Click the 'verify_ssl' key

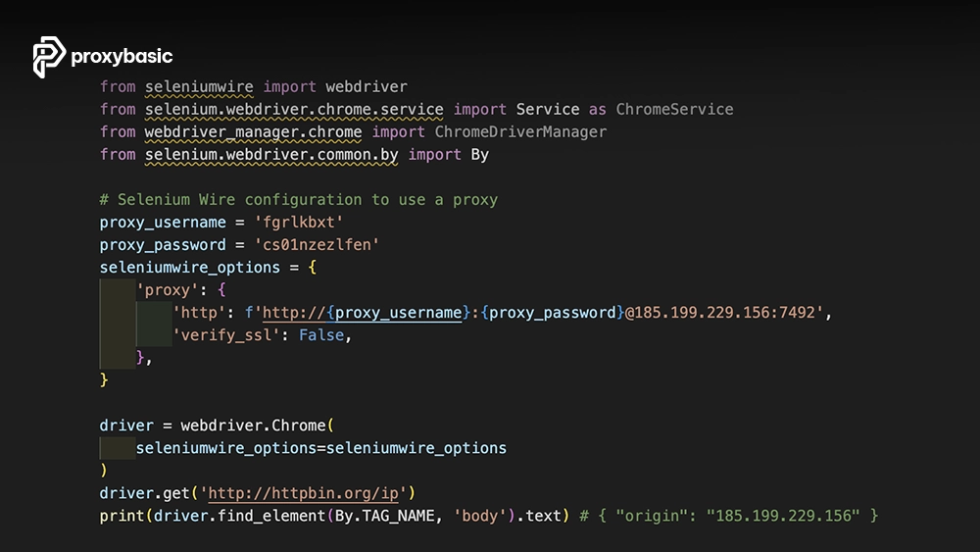(x=226, y=335)
